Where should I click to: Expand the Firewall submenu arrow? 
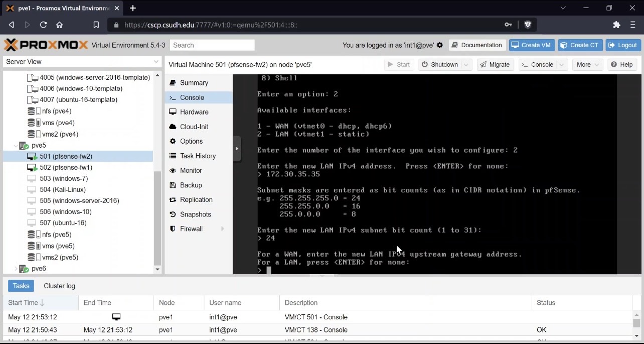[x=223, y=229]
